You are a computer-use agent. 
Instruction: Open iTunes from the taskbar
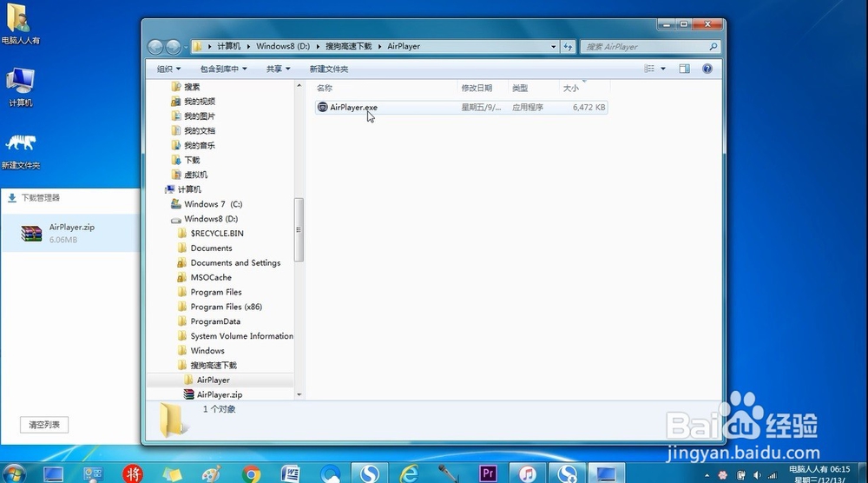pos(527,474)
